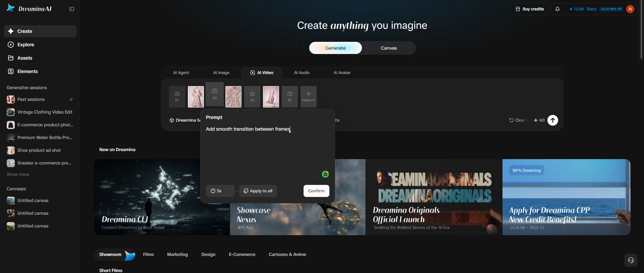The image size is (644, 273).
Task: Add Frame 4 with the plus tile
Action: [x=309, y=97]
